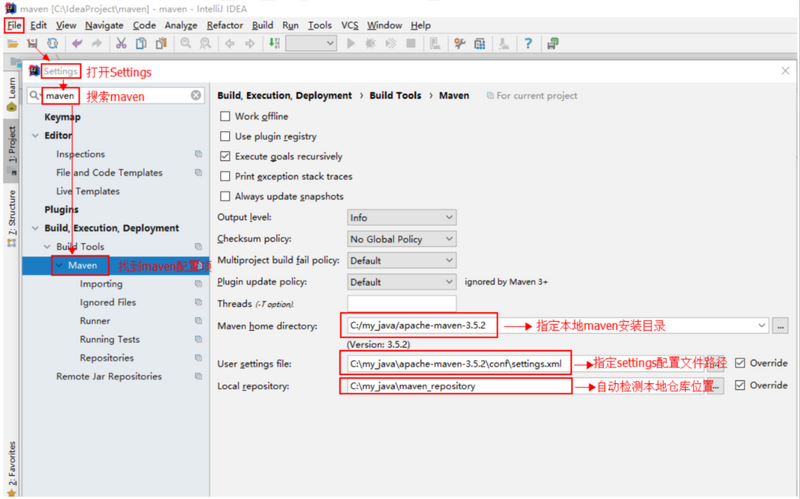Screen dimensions: 800x499
Task: Select Keymap in settings tree
Action: click(x=62, y=117)
